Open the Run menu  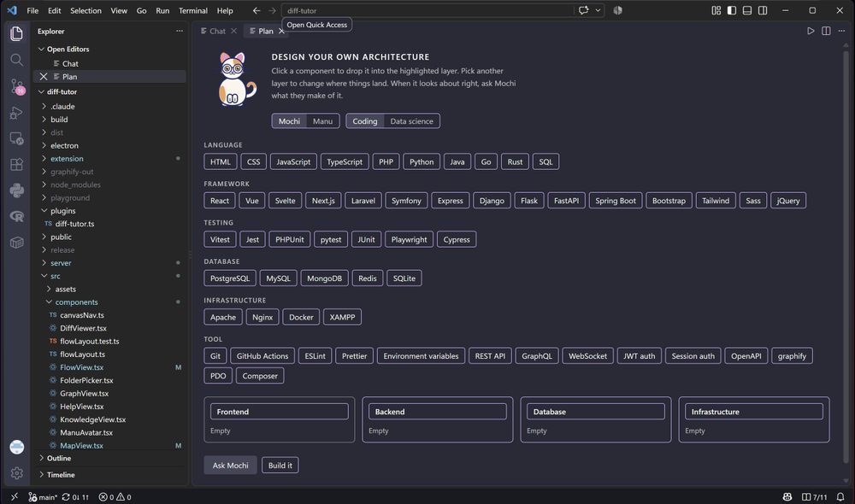pyautogui.click(x=162, y=10)
